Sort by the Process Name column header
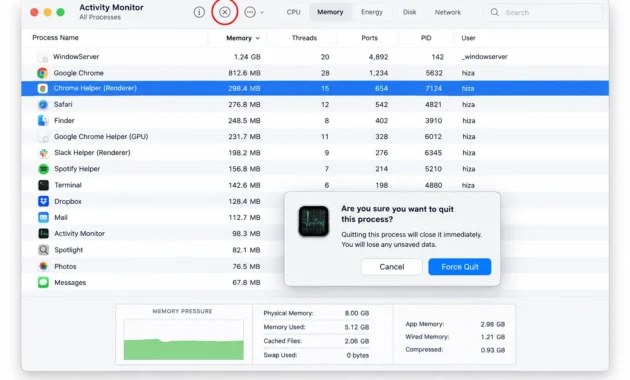This screenshot has width=630, height=380. [55, 37]
